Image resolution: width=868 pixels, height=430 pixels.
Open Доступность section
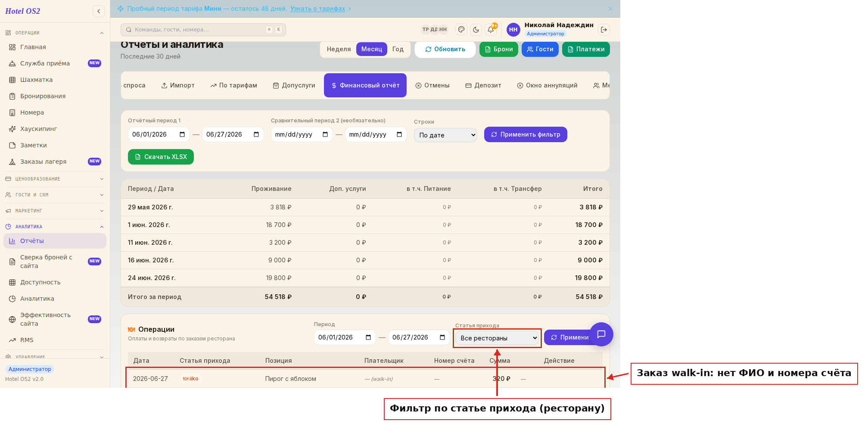click(x=55, y=282)
